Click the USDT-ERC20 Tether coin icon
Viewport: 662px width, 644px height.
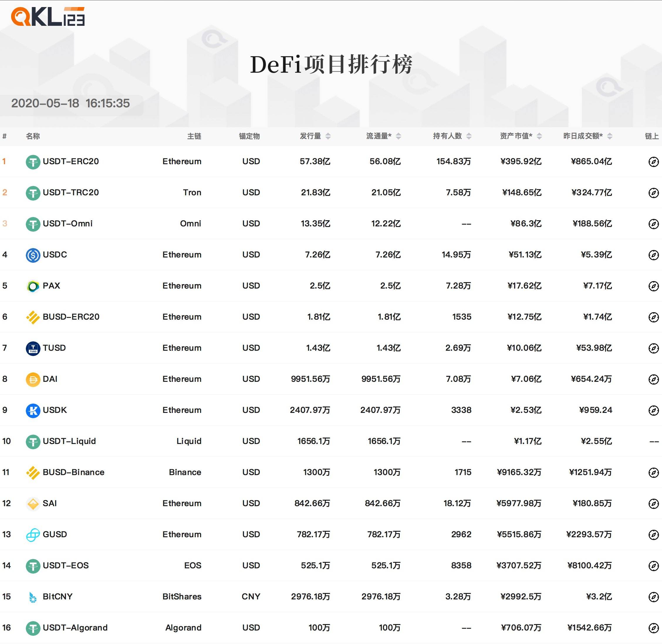[33, 162]
